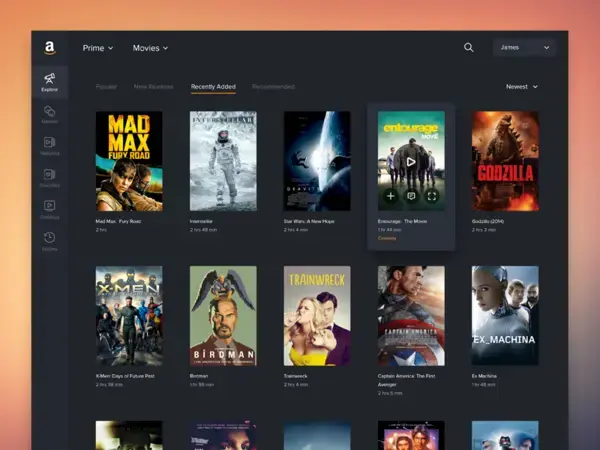This screenshot has width=600, height=450.
Task: Click the Amazon logo
Action: (x=50, y=48)
